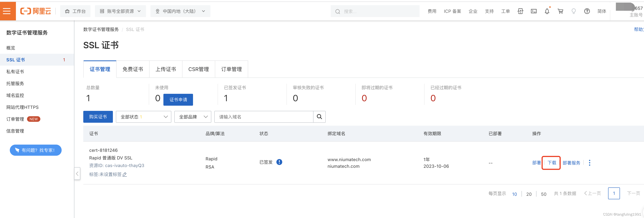This screenshot has width=644, height=218.
Task: Click the pencil icon to edit certificate tags
Action: click(125, 174)
